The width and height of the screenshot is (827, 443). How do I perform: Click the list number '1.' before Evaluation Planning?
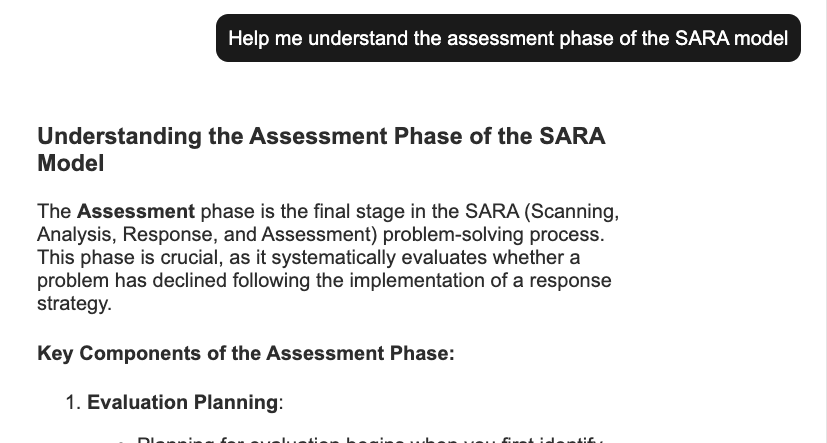click(73, 402)
